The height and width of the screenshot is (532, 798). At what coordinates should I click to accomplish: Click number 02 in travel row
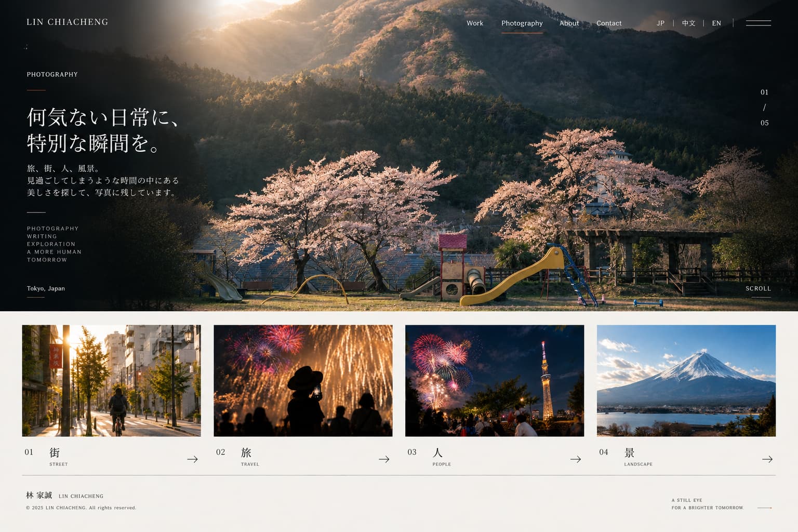click(x=221, y=452)
